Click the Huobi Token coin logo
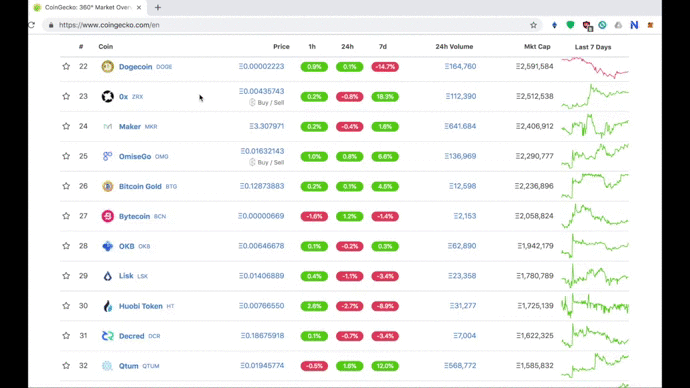 coord(107,306)
